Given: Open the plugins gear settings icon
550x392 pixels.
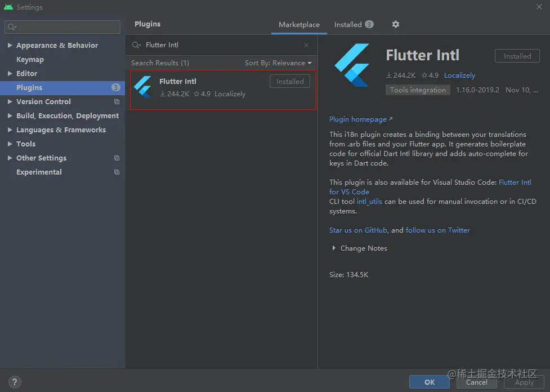Looking at the screenshot, I should point(395,24).
